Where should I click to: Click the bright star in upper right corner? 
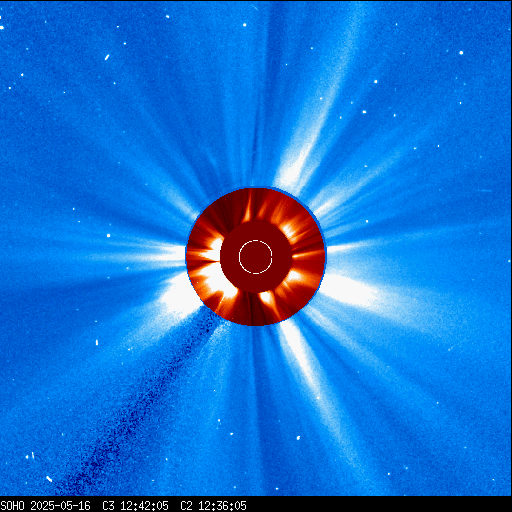click(461, 53)
